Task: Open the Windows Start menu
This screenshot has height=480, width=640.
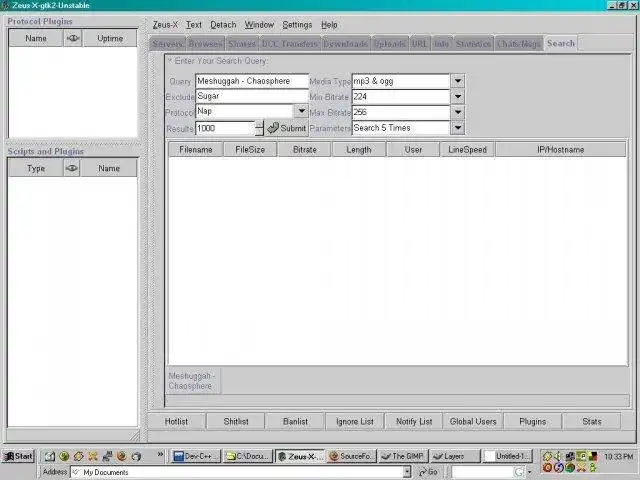Action: pos(18,456)
